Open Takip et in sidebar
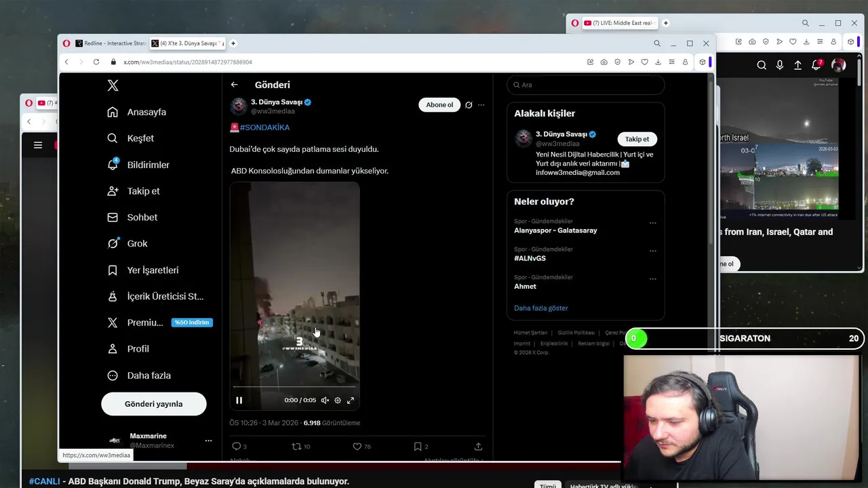This screenshot has width=868, height=488. (x=134, y=191)
